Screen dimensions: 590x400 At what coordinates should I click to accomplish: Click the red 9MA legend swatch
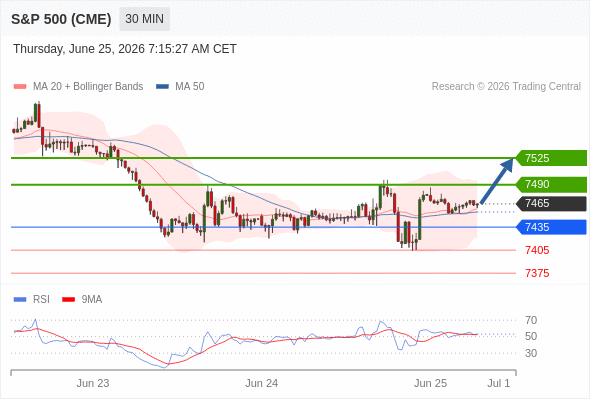point(68,300)
